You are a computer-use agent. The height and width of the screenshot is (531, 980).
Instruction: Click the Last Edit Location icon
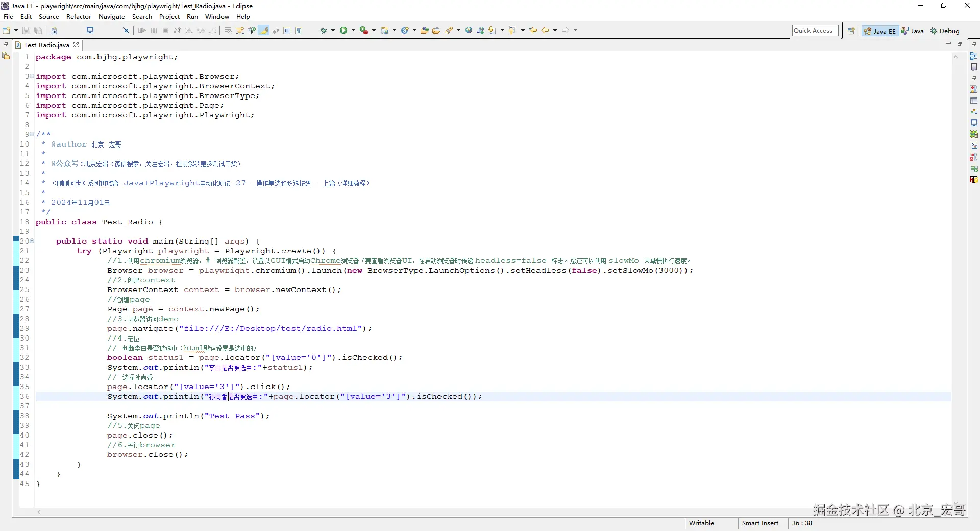point(533,31)
